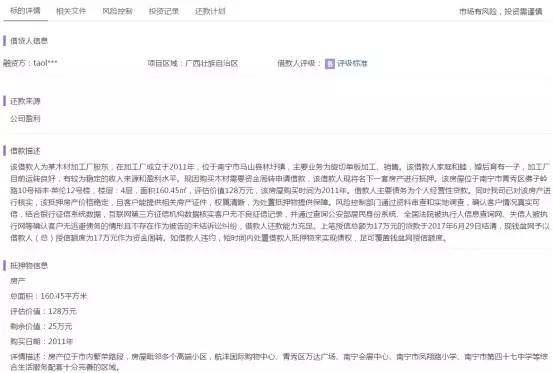
Task: Click the 详情描述 paragraph text
Action: point(279,362)
